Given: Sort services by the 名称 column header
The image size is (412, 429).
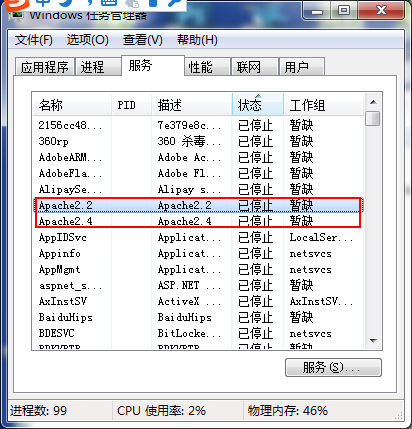Looking at the screenshot, I should pos(72,105).
